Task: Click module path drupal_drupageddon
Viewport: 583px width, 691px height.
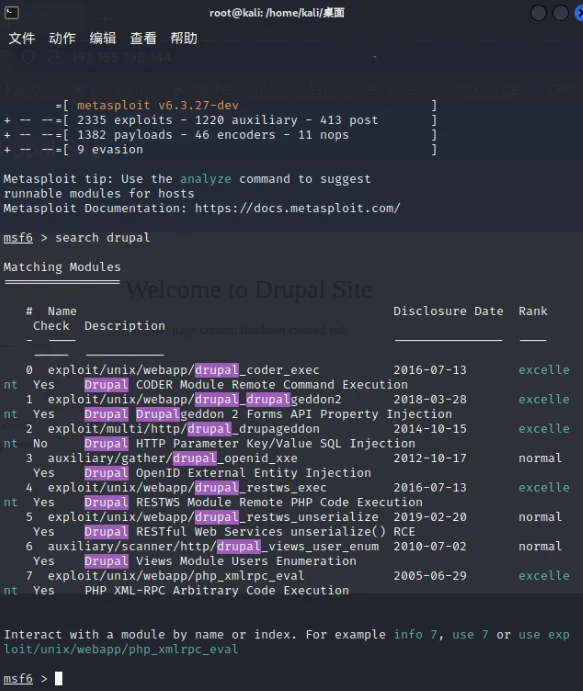Action: (x=183, y=429)
